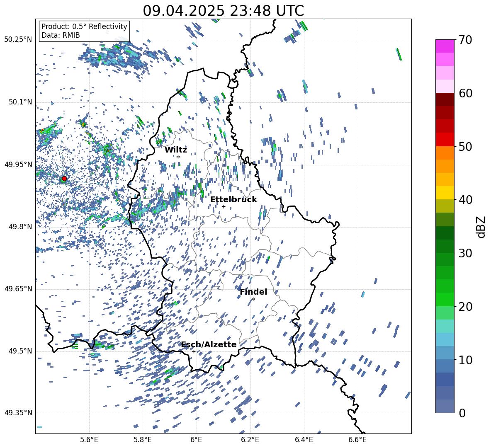This screenshot has width=491, height=448.
Task: Click the 5.6°E longitude label
Action: point(89,440)
